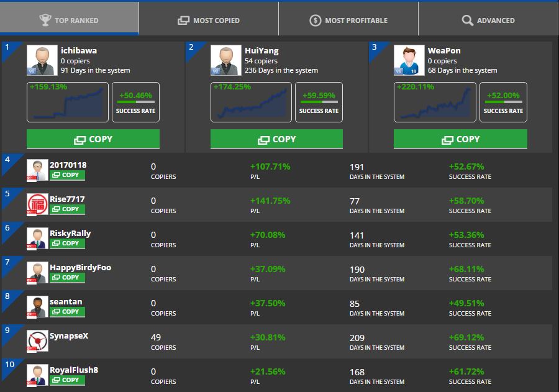This screenshot has height=392, width=559.
Task: Open the SynapseX trader name link
Action: pos(69,335)
